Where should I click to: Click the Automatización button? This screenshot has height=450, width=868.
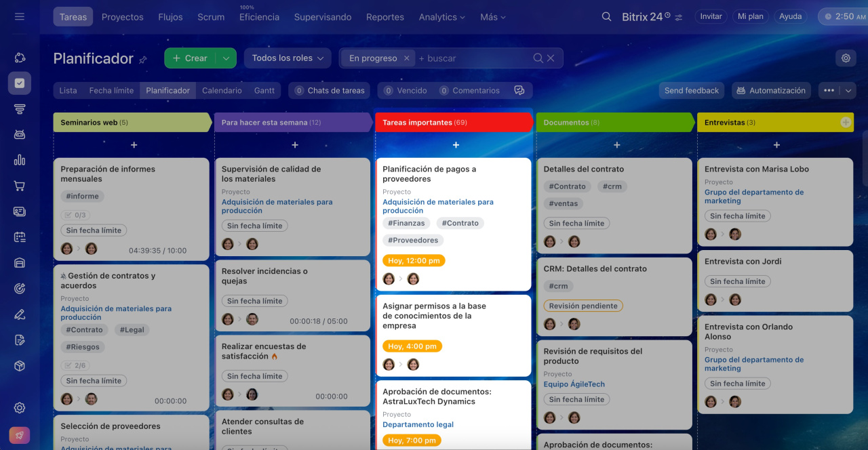point(771,90)
